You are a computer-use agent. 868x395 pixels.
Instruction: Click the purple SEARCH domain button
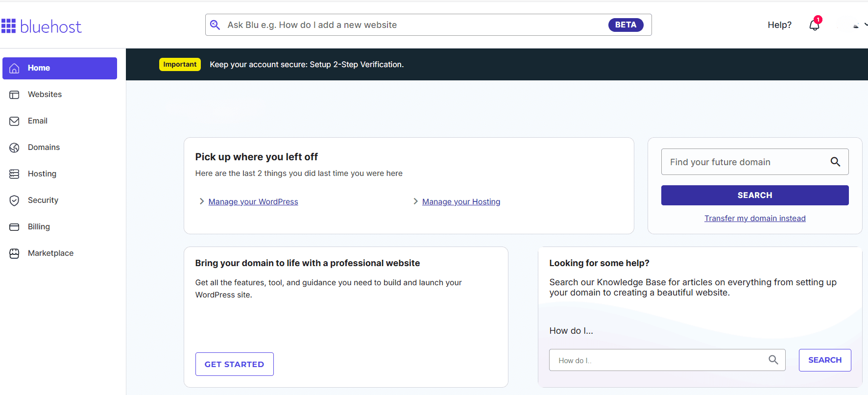click(x=755, y=195)
